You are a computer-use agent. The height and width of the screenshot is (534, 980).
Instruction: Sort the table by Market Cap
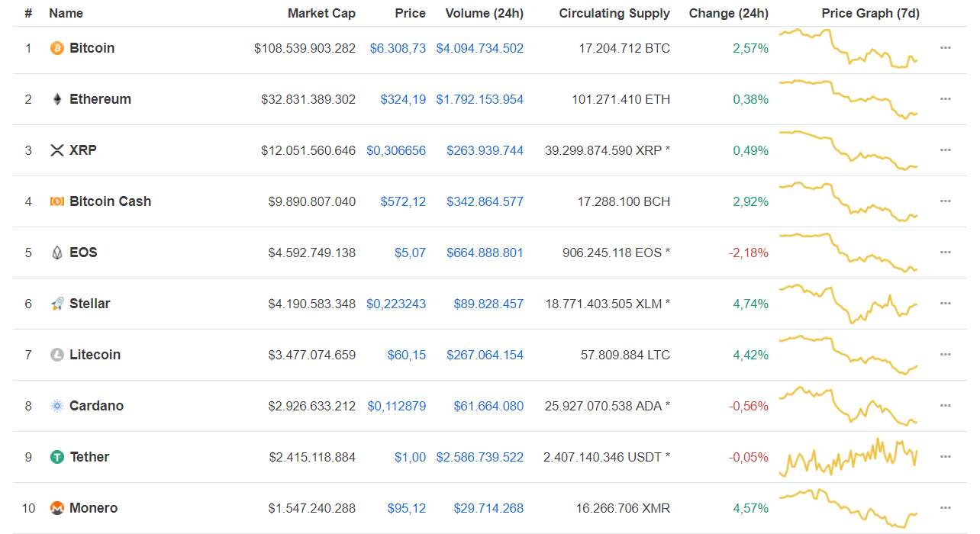click(321, 13)
